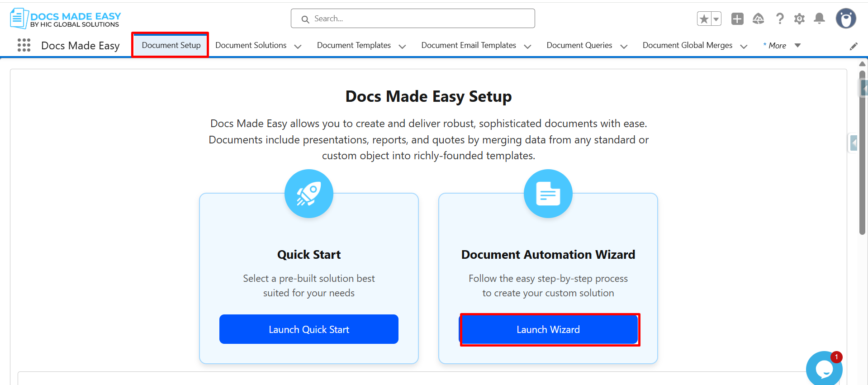The image size is (868, 385).
Task: Open the Document Solutions tab
Action: click(251, 45)
